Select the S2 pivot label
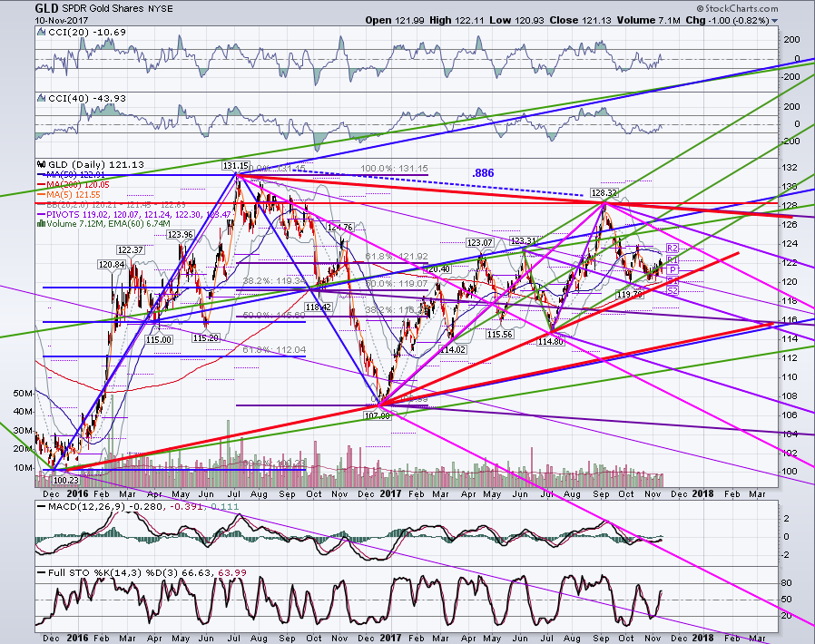The width and height of the screenshot is (815, 644). point(673,291)
